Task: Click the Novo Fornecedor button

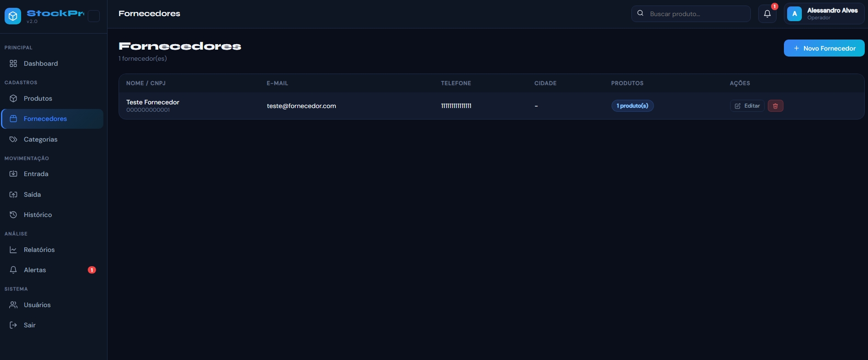Action: 824,48
